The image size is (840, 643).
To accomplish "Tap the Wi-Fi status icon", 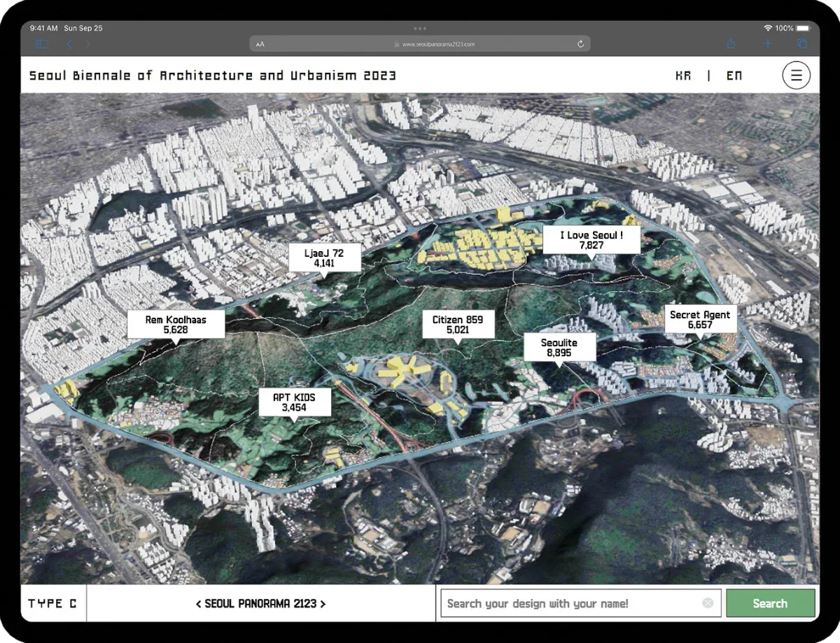I will click(768, 28).
